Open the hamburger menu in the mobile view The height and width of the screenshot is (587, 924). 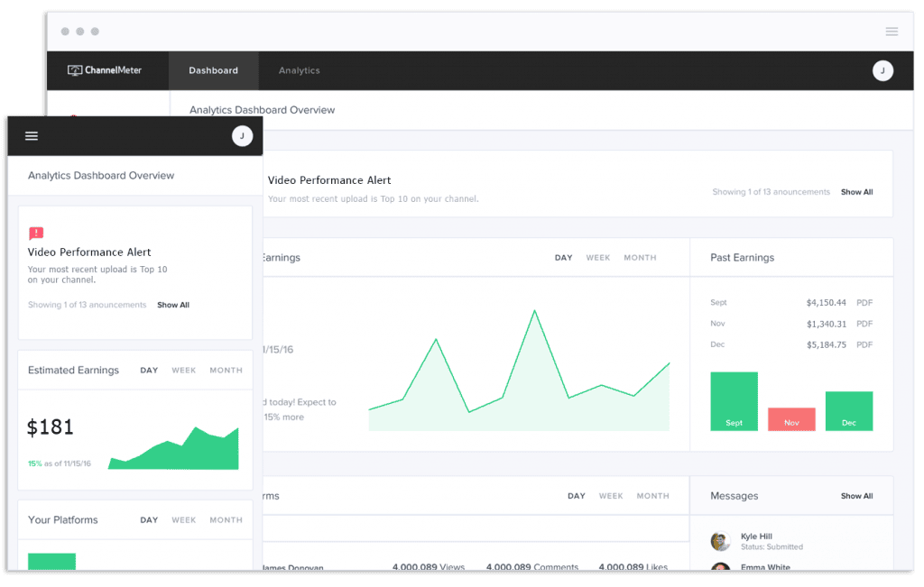(x=32, y=136)
